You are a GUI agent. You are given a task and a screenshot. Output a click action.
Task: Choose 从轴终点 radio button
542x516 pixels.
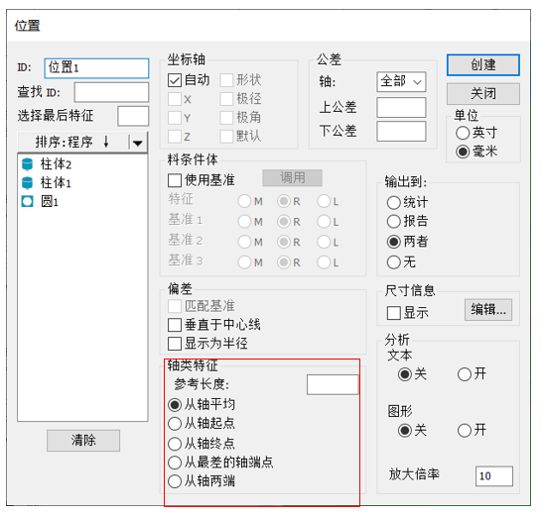point(175,444)
